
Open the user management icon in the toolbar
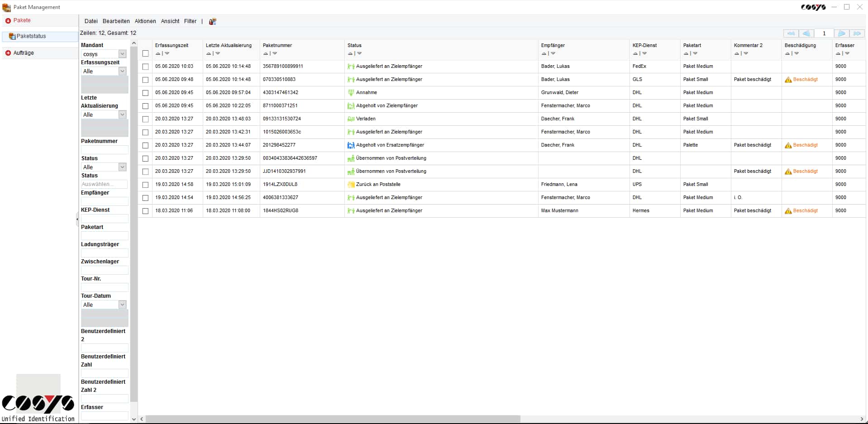point(212,21)
